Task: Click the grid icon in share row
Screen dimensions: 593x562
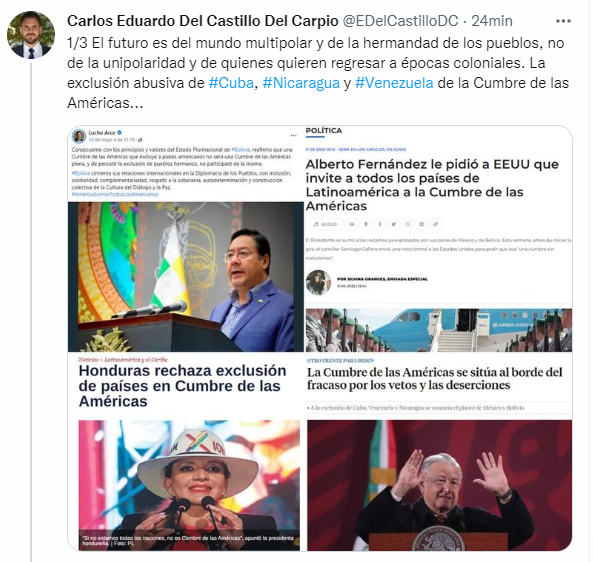Action: [422, 224]
